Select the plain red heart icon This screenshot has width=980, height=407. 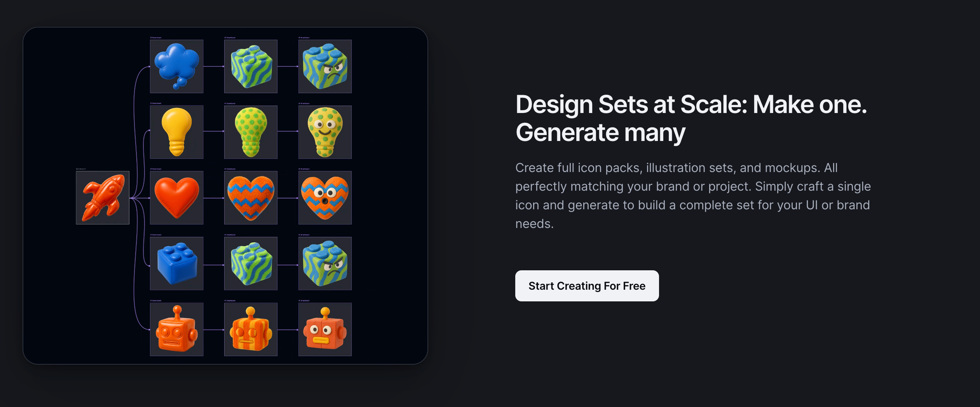(177, 198)
